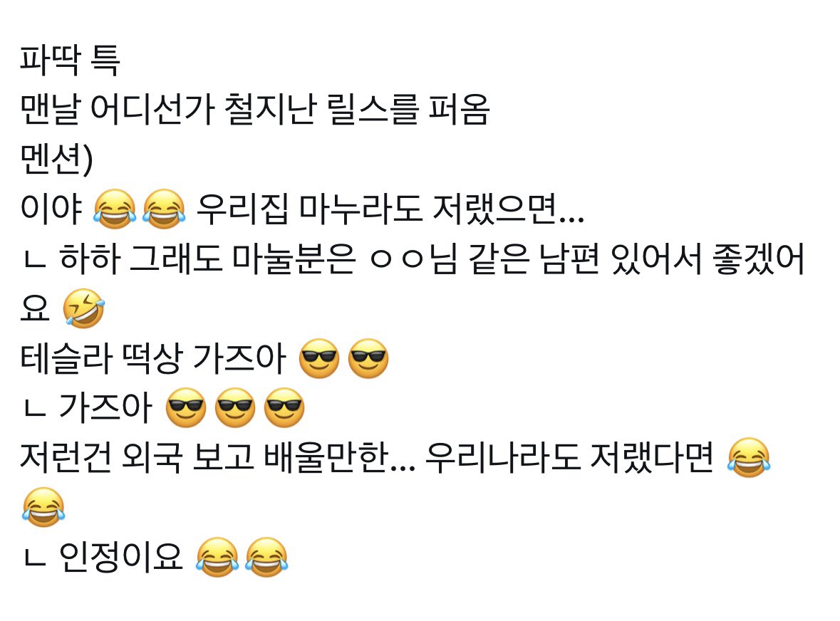This screenshot has width=840, height=621.
Task: Click the 멘션) label text
Action: (57, 159)
